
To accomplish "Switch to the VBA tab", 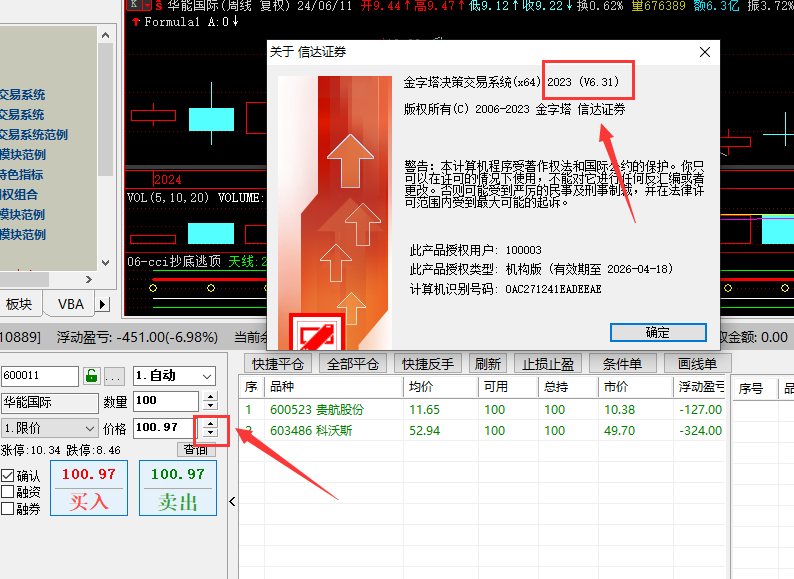I will coord(70,304).
